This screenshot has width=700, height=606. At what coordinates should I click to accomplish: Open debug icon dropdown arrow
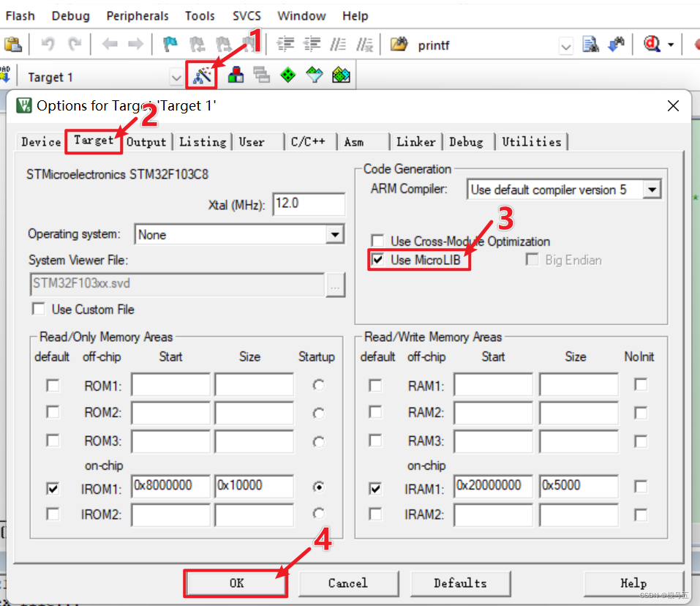(671, 45)
